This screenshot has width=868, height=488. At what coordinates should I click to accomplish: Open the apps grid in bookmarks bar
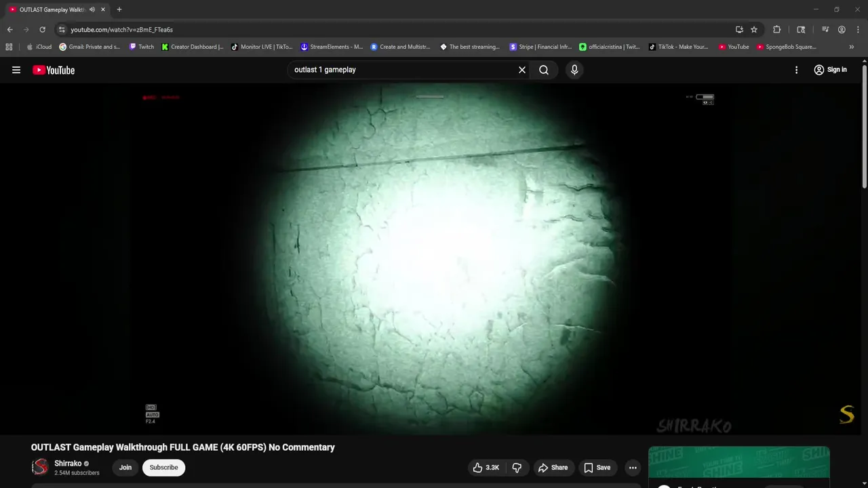(9, 47)
